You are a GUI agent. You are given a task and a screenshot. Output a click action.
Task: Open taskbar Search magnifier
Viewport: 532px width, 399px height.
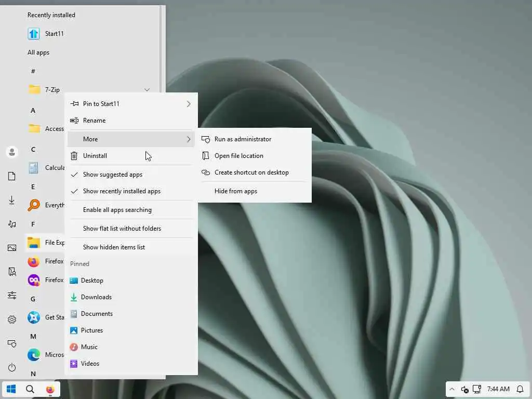pos(30,389)
